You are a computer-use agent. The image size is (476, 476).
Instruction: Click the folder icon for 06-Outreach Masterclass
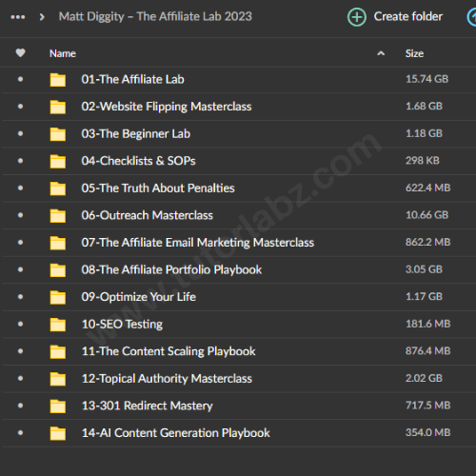tap(58, 216)
